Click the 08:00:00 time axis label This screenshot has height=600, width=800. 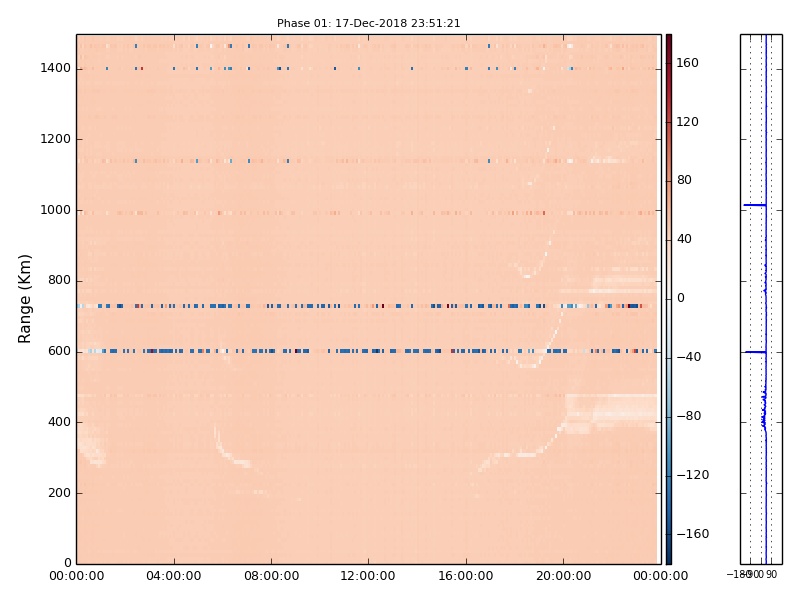pyautogui.click(x=271, y=576)
